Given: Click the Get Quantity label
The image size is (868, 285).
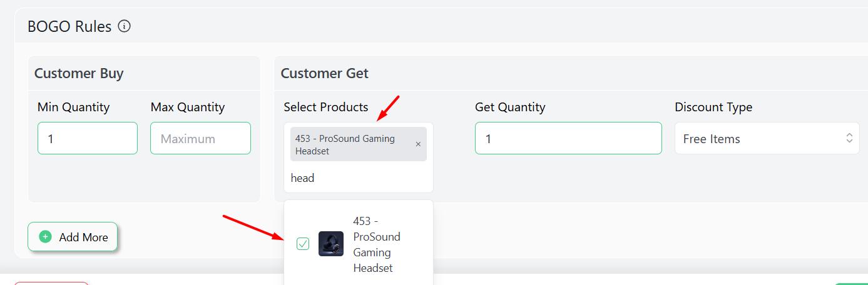Looking at the screenshot, I should pyautogui.click(x=509, y=107).
